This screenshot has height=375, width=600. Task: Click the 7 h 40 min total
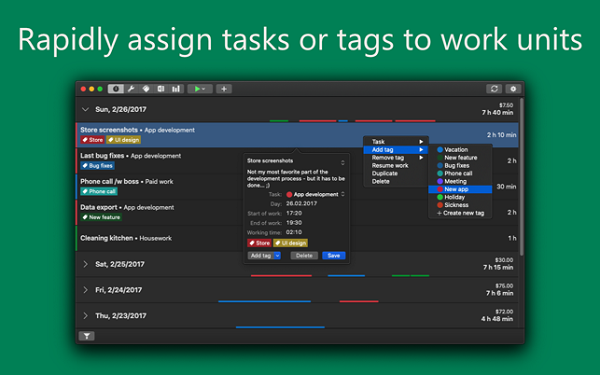pyautogui.click(x=497, y=112)
